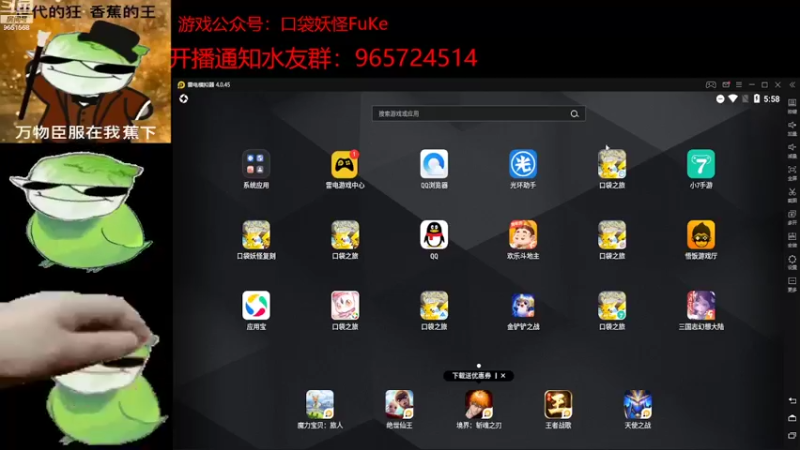This screenshot has width=800, height=450.
Task: Open multi-instance (多开) manager in sidebar
Action: coord(792,217)
